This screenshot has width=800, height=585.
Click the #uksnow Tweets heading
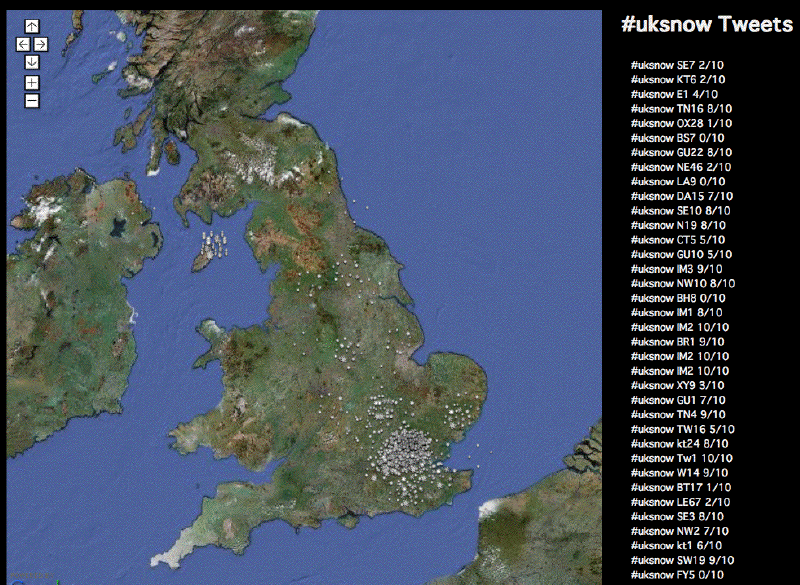click(707, 24)
